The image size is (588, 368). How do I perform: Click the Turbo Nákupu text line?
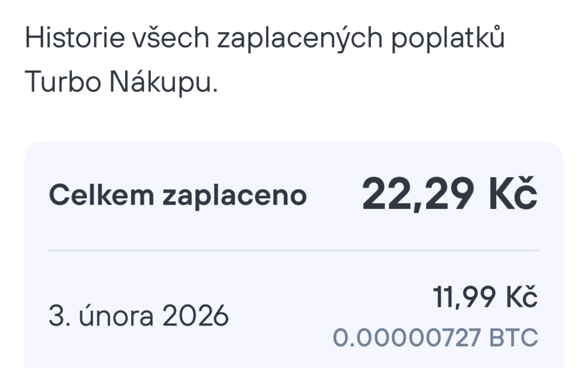(121, 82)
